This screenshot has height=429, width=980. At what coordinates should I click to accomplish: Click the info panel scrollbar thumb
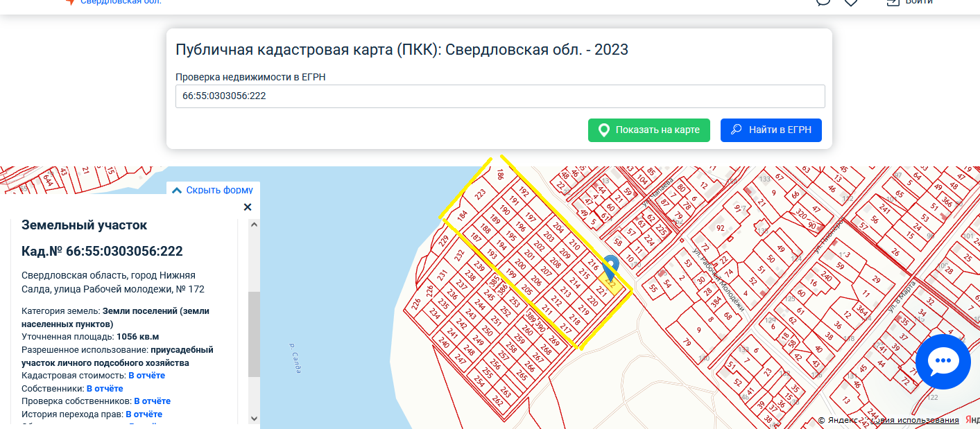254,333
